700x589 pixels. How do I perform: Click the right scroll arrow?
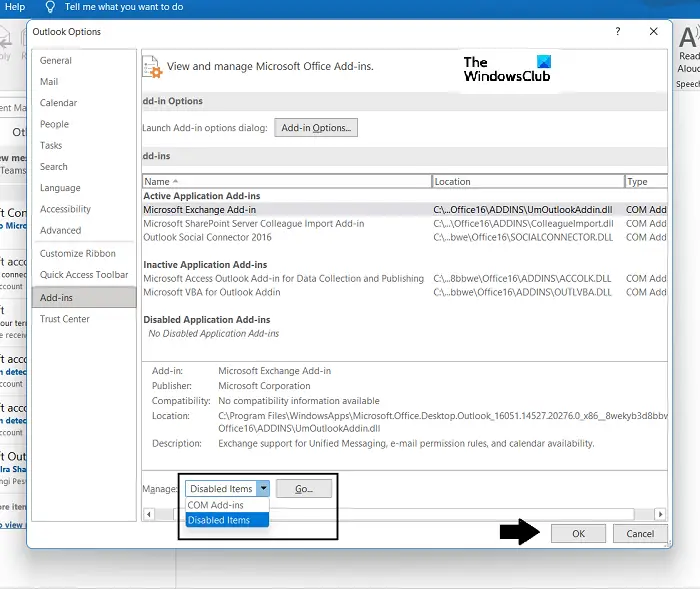660,514
